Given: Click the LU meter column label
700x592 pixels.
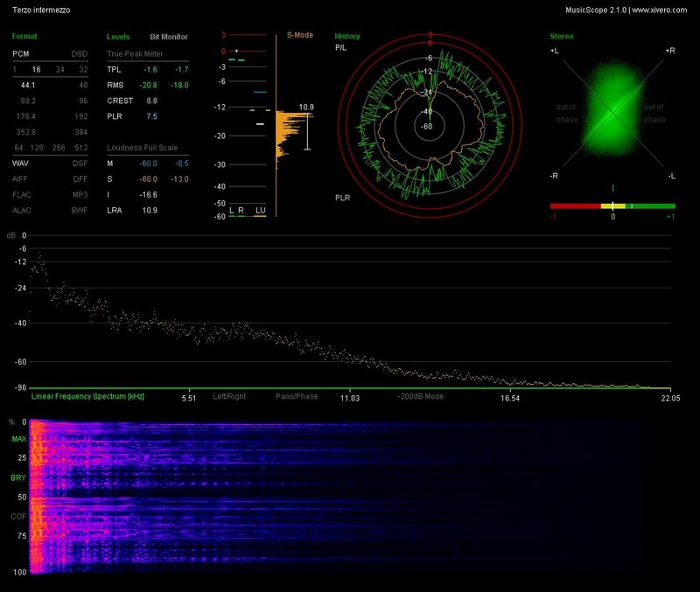Looking at the screenshot, I should point(260,211).
